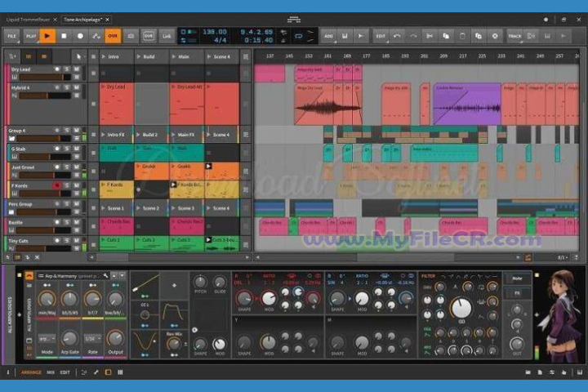Screen dimensions: 588x392
Task: Click the purple Cookie Monster audio clip
Action: [x=467, y=104]
